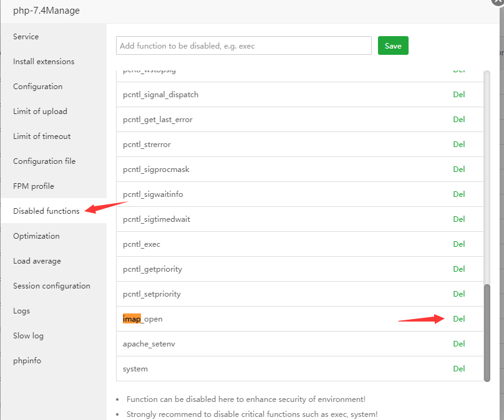Click the green Save button
Screen dimensions: 504x420
pos(393,46)
